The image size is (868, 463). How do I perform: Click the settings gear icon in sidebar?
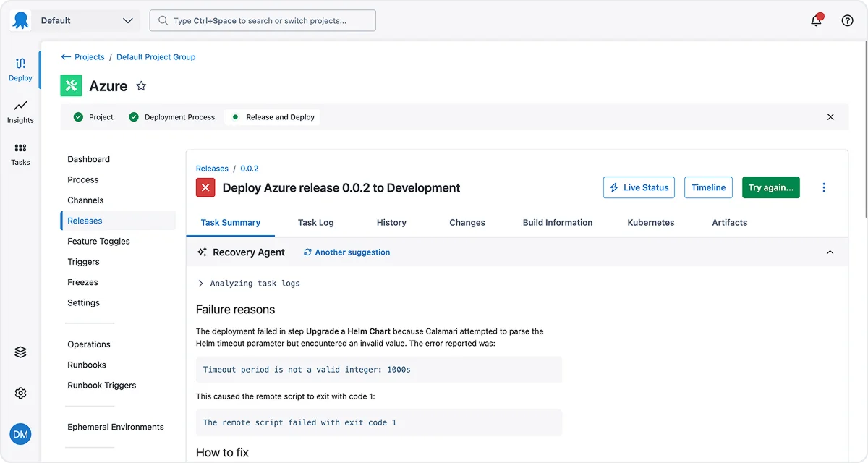(x=20, y=393)
